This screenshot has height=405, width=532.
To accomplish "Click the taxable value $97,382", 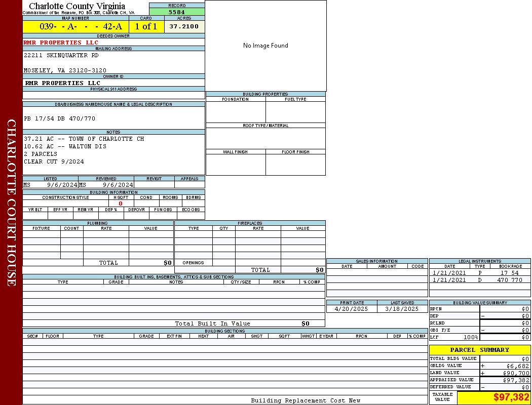I will 511,397.
